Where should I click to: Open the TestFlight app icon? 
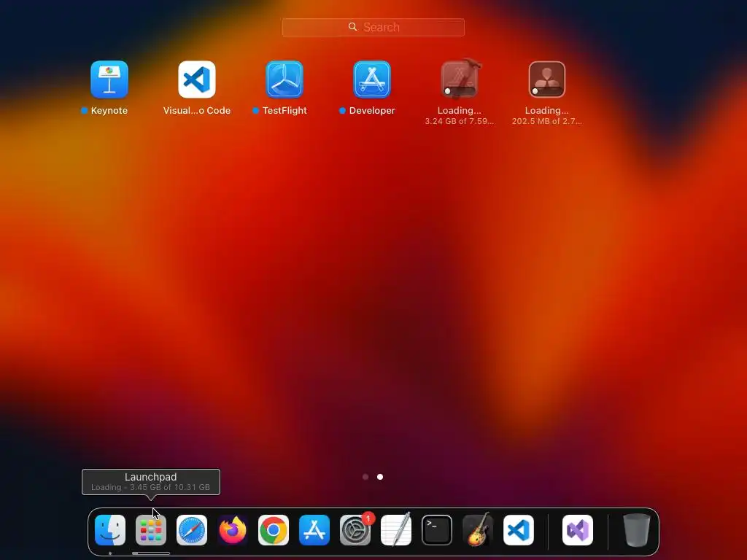point(285,79)
